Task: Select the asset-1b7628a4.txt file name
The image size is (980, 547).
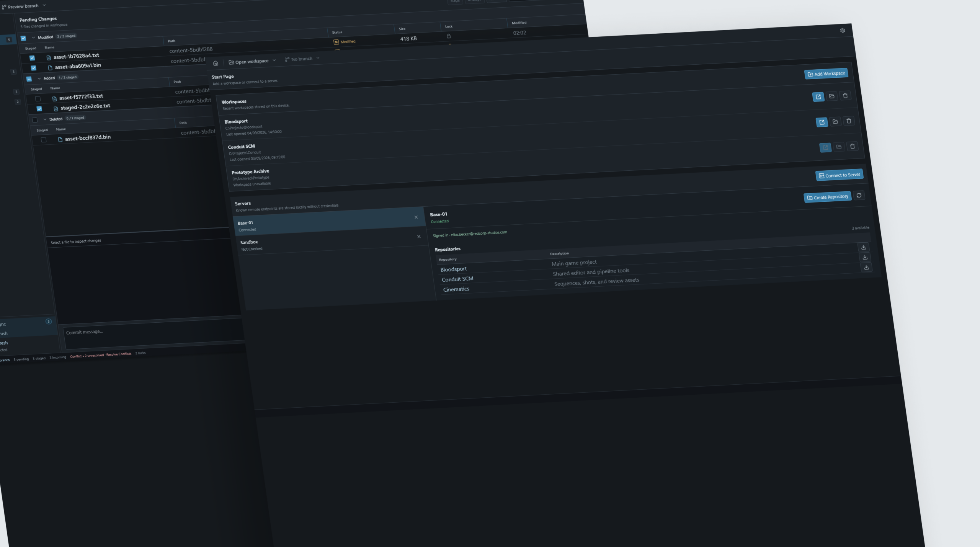Action: coord(76,56)
